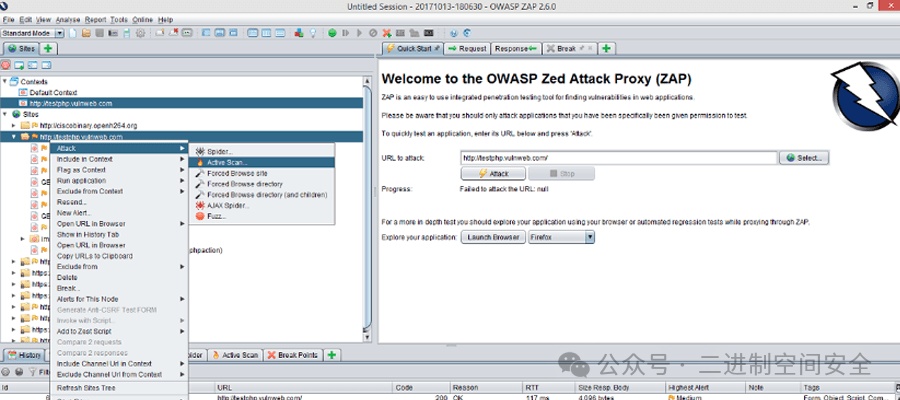Select Refresh Sites Tree

[119, 388]
